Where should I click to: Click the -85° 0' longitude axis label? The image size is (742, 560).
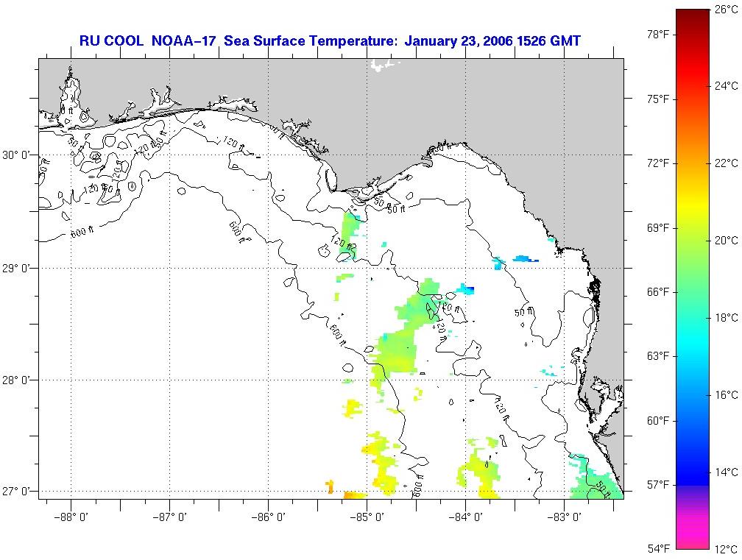click(x=367, y=517)
